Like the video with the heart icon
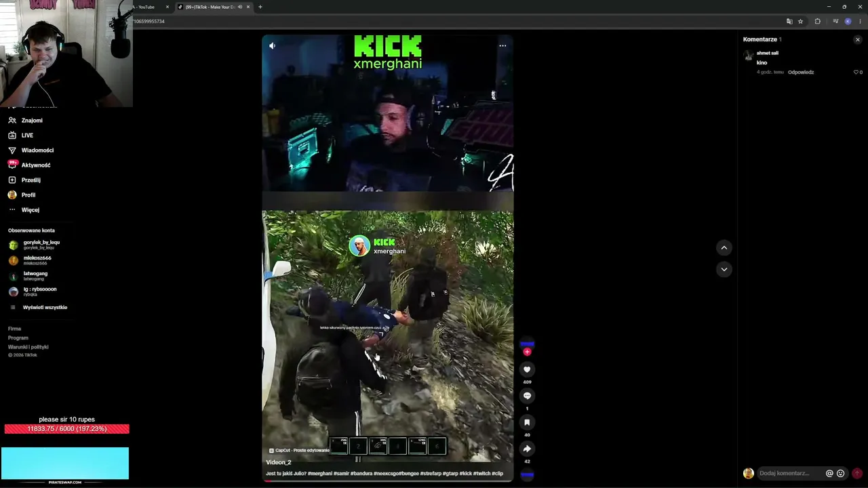Image resolution: width=868 pixels, height=488 pixels. [527, 369]
